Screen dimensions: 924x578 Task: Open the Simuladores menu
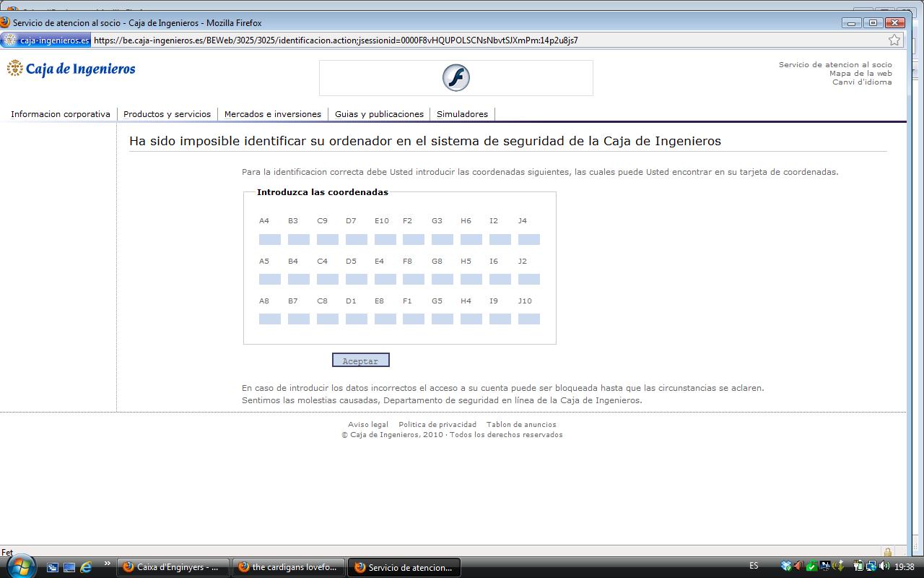pos(462,114)
